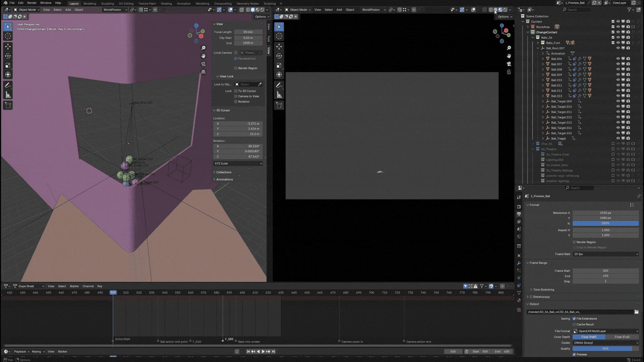The height and width of the screenshot is (362, 644).
Task: Adjust the Quality 90% slider
Action: (x=606, y=349)
